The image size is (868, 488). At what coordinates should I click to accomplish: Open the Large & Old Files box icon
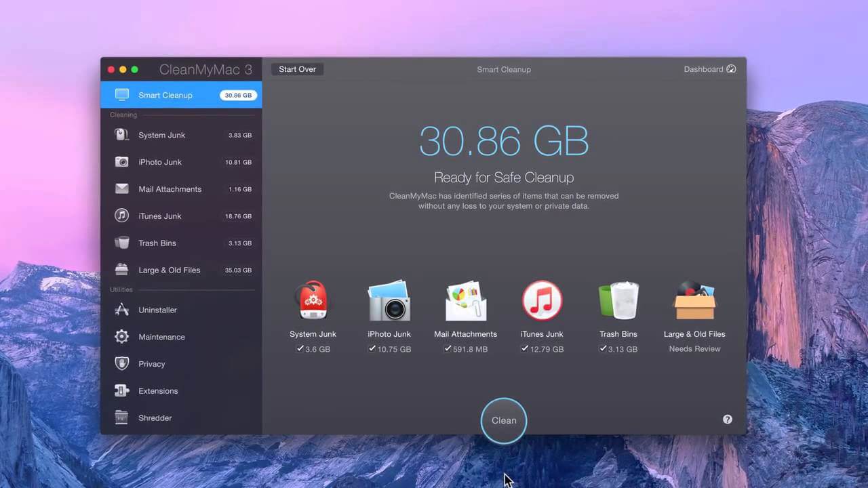[694, 300]
